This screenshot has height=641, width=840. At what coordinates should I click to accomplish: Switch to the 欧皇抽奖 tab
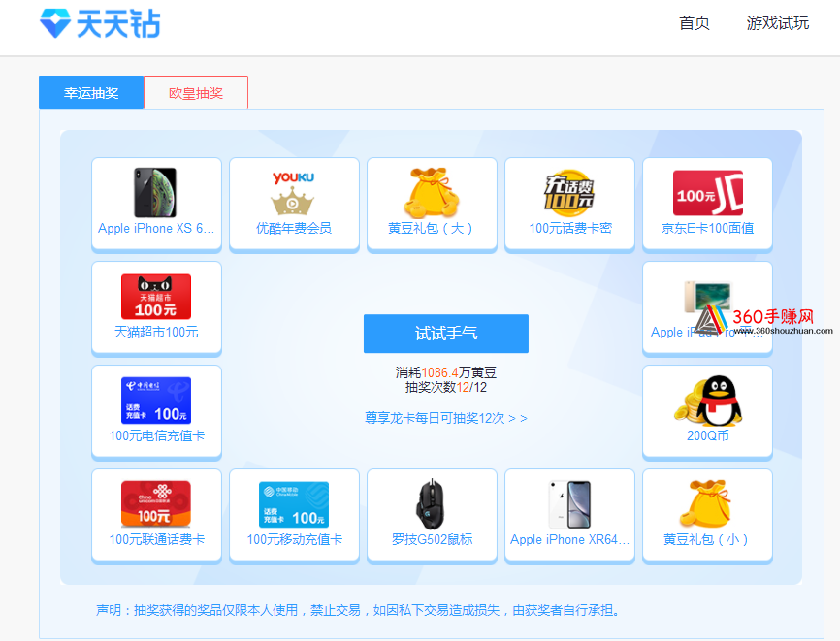196,93
